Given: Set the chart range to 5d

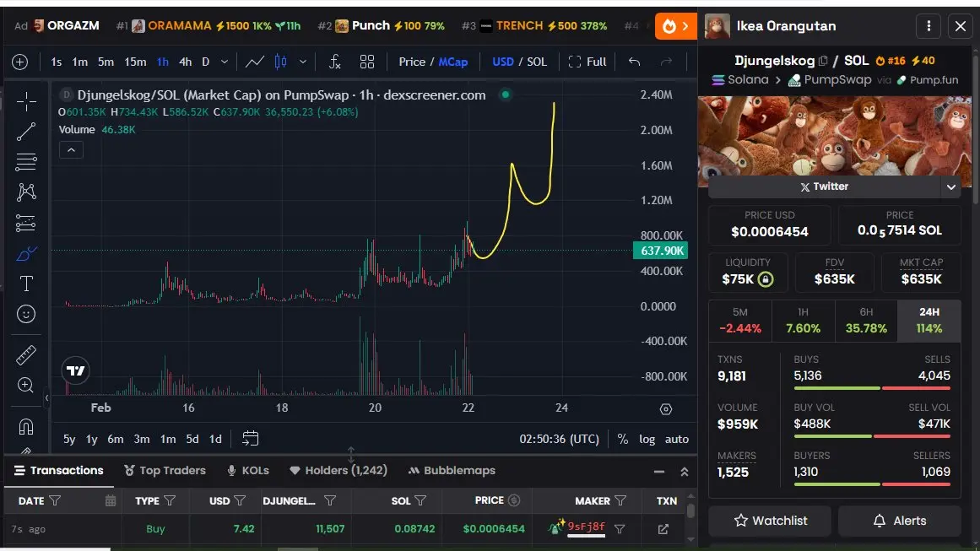Looking at the screenshot, I should [x=192, y=439].
